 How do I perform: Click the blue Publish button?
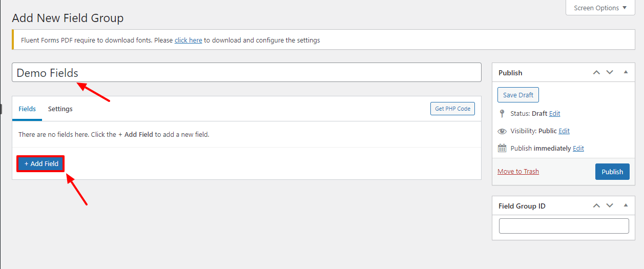pos(612,172)
